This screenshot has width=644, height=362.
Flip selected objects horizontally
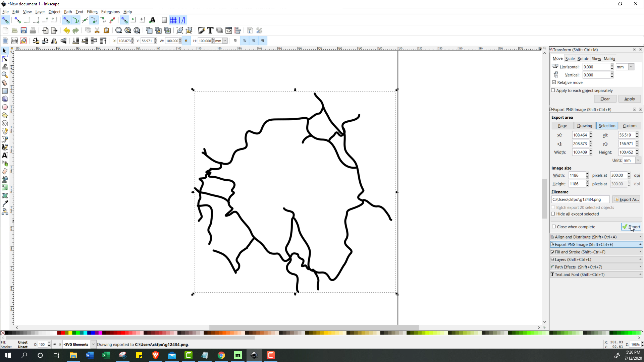(54, 41)
